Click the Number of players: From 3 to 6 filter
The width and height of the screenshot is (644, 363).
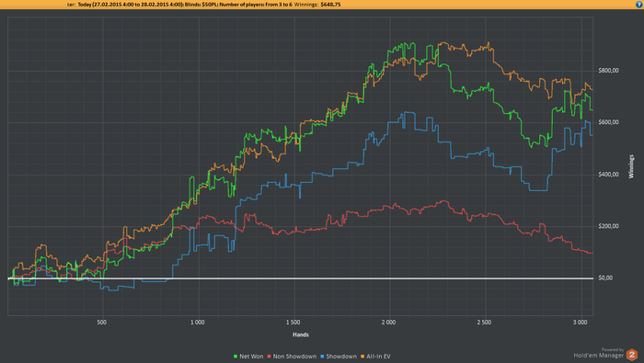tap(256, 5)
